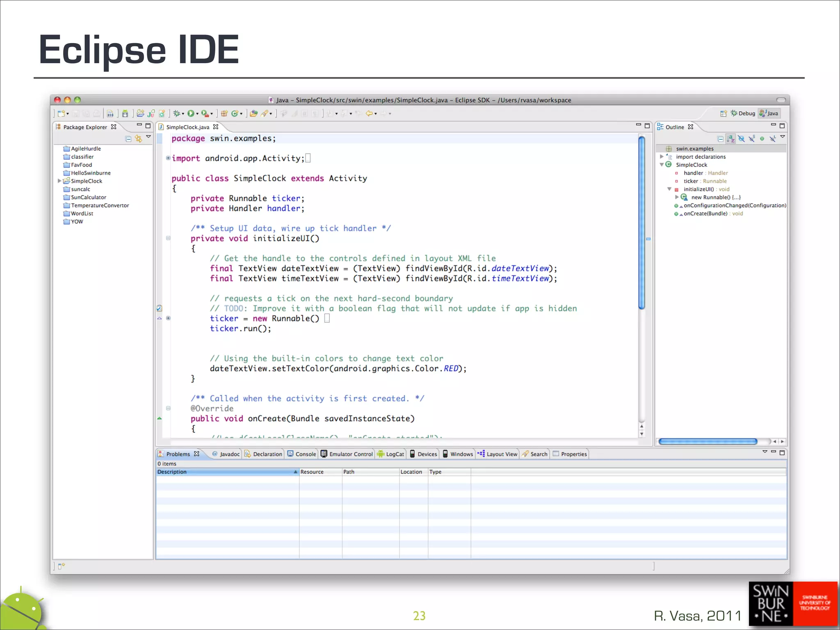840x630 pixels.
Task: Open Run button dropdown arrow
Action: (197, 114)
